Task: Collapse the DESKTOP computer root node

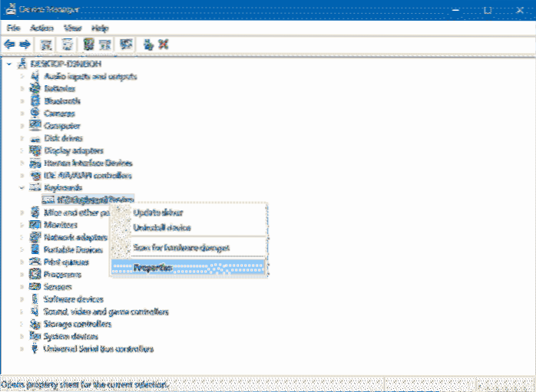Action: coord(9,64)
